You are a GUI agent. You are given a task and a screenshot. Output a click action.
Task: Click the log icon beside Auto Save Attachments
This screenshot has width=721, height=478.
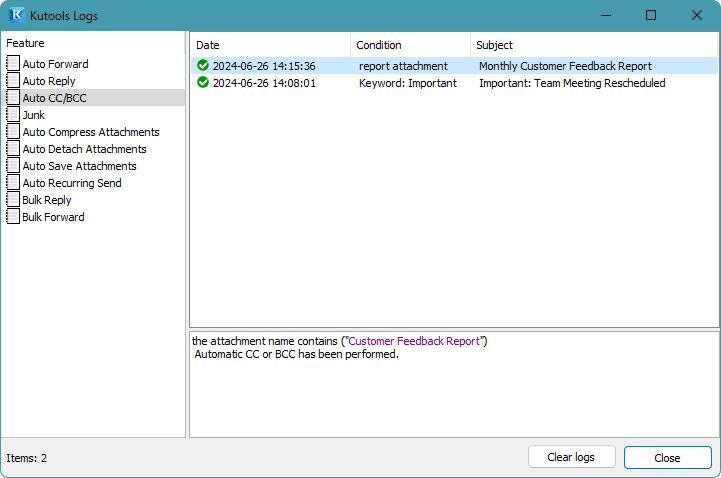click(13, 165)
